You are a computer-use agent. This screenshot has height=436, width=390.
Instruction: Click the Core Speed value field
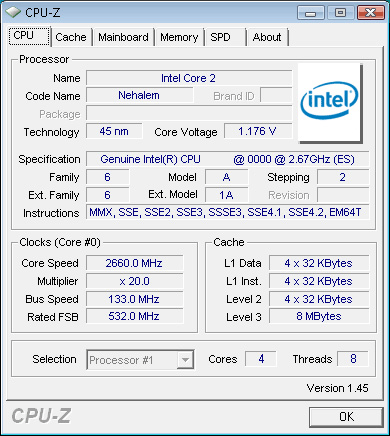pyautogui.click(x=135, y=263)
